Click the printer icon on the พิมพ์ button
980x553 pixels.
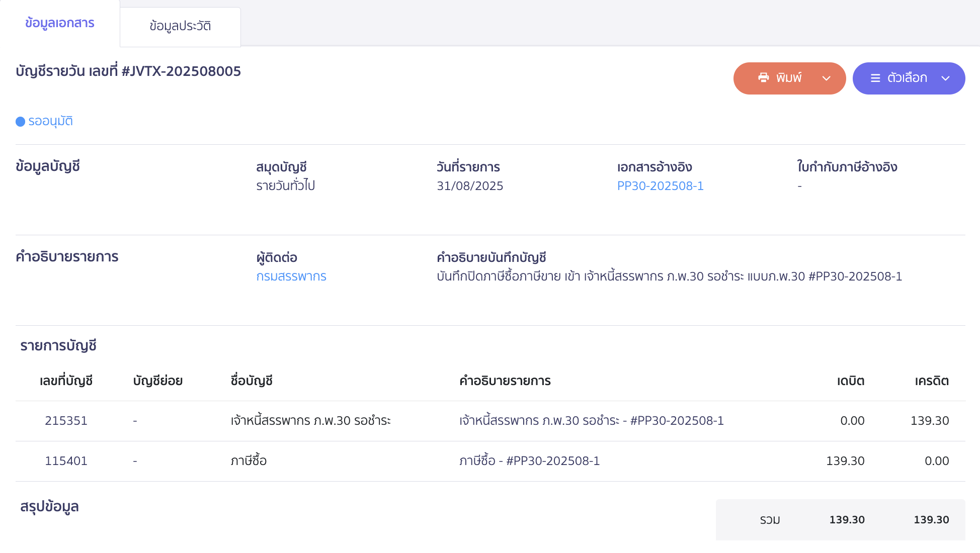763,78
